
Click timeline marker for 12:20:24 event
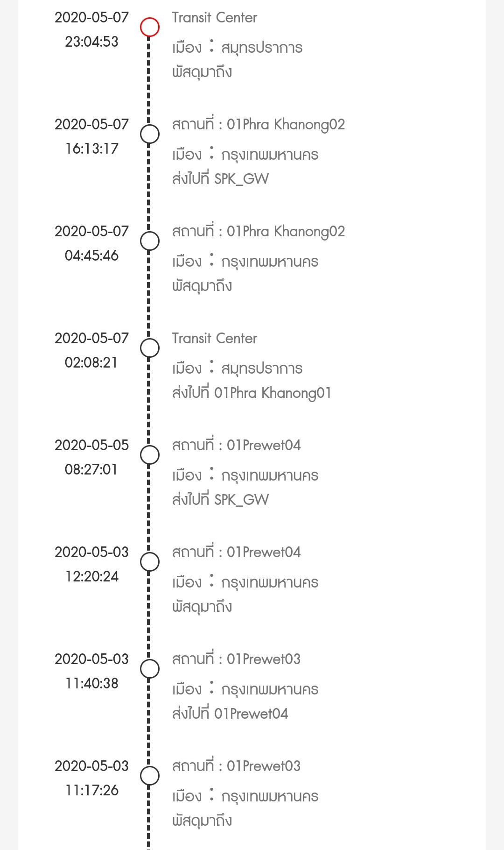point(150,562)
